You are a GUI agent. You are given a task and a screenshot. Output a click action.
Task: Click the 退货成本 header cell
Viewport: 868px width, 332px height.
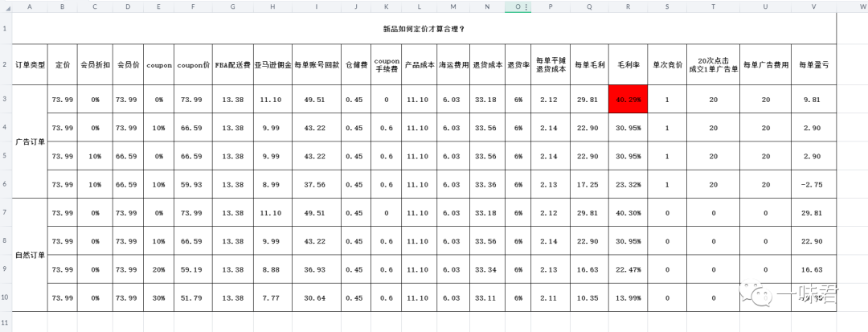[x=487, y=64]
